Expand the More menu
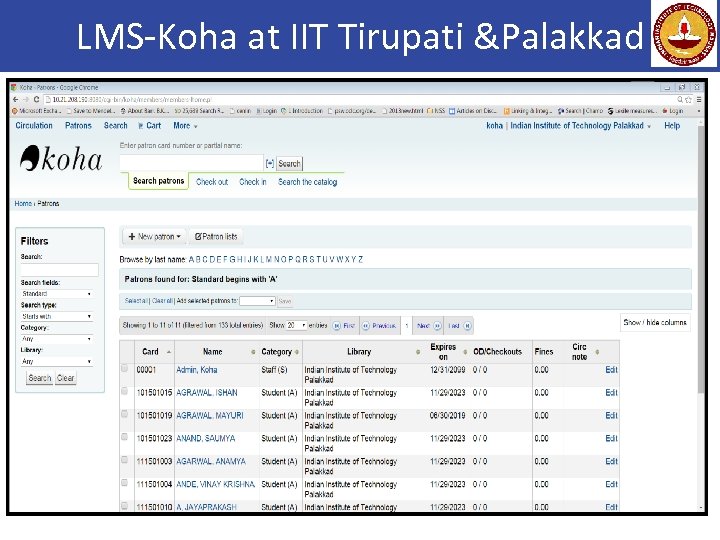The image size is (720, 540). (185, 125)
